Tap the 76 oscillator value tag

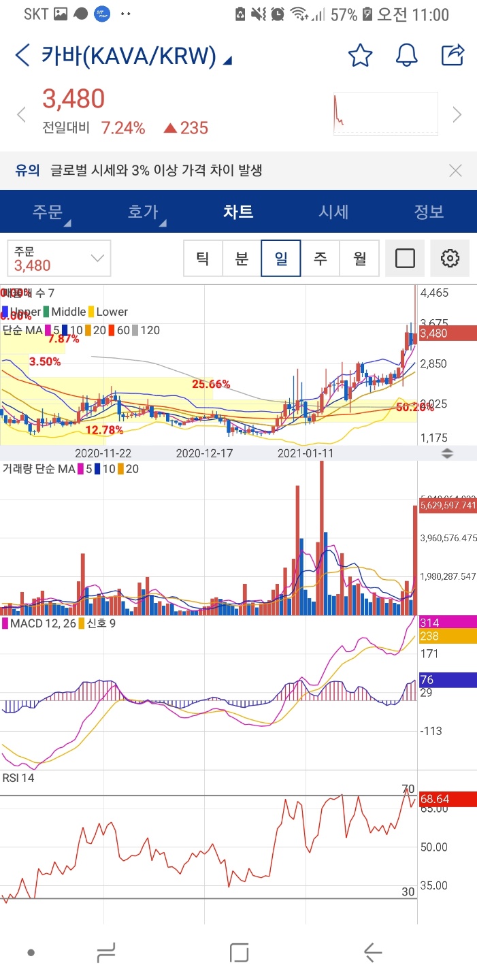(x=447, y=680)
